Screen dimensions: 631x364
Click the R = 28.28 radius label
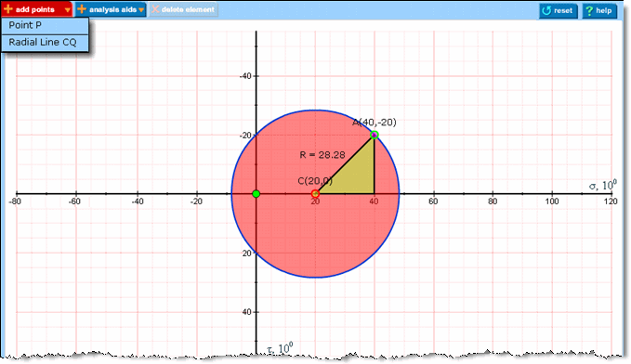322,155
